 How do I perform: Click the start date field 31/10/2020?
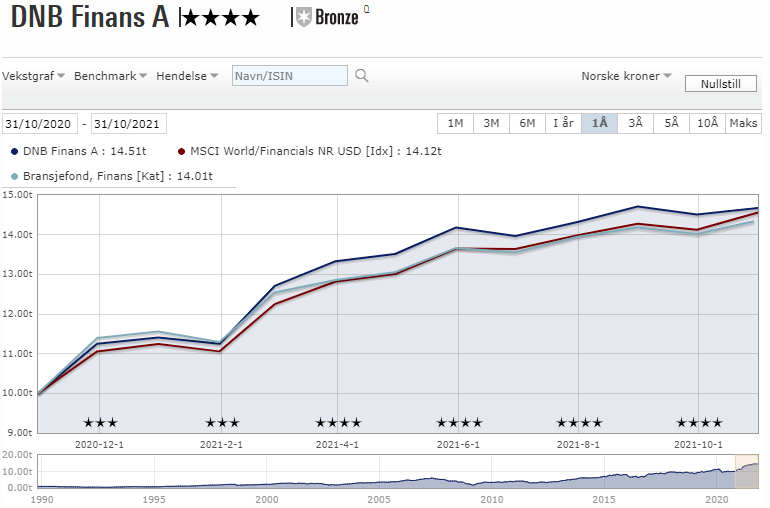[x=39, y=123]
